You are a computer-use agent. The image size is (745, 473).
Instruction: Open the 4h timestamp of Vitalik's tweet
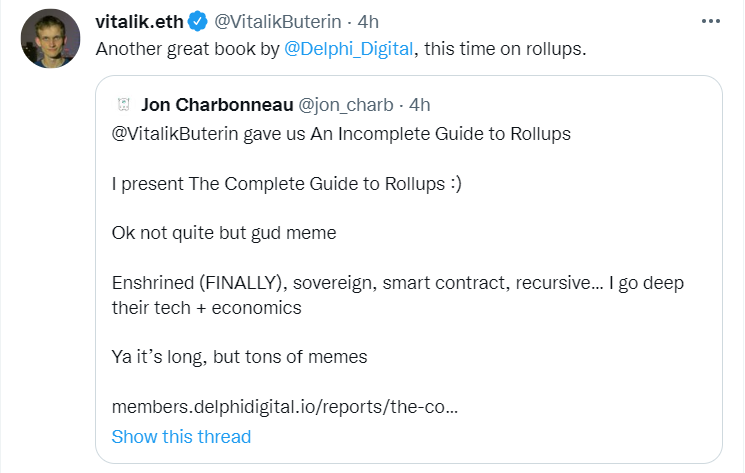tap(368, 22)
